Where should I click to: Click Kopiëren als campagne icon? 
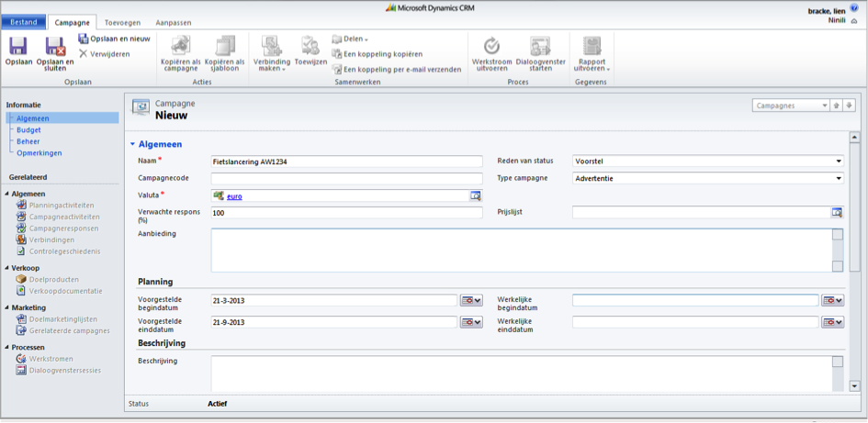pyautogui.click(x=181, y=46)
